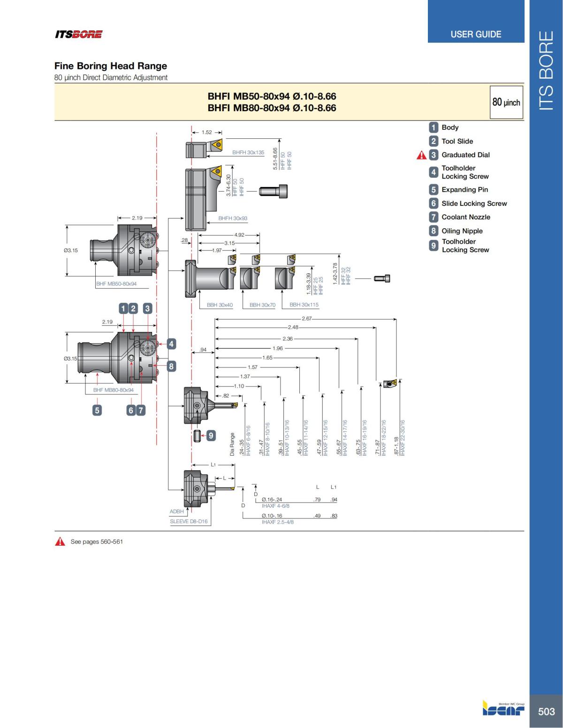
Task: Click the 4.92 dimension value
Action: (239, 235)
